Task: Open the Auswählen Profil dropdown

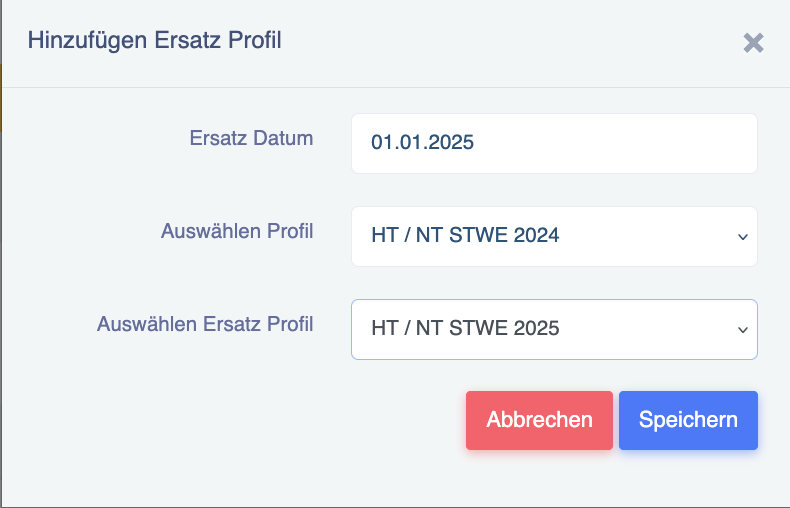Action: tap(554, 236)
